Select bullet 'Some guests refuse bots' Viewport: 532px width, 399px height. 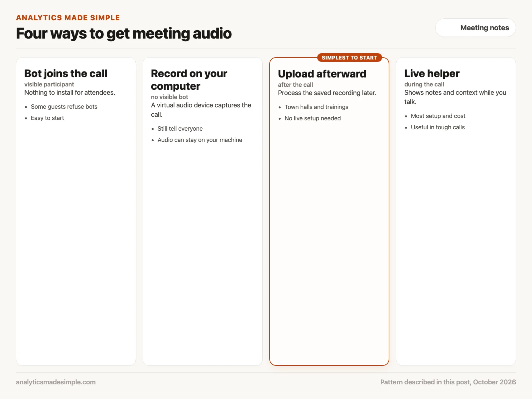click(64, 107)
